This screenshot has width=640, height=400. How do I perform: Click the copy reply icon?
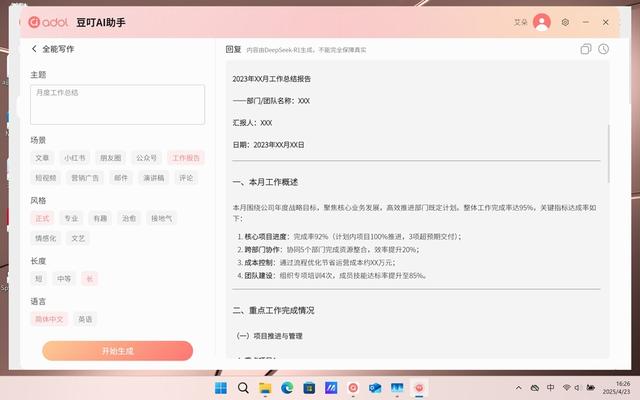click(586, 49)
